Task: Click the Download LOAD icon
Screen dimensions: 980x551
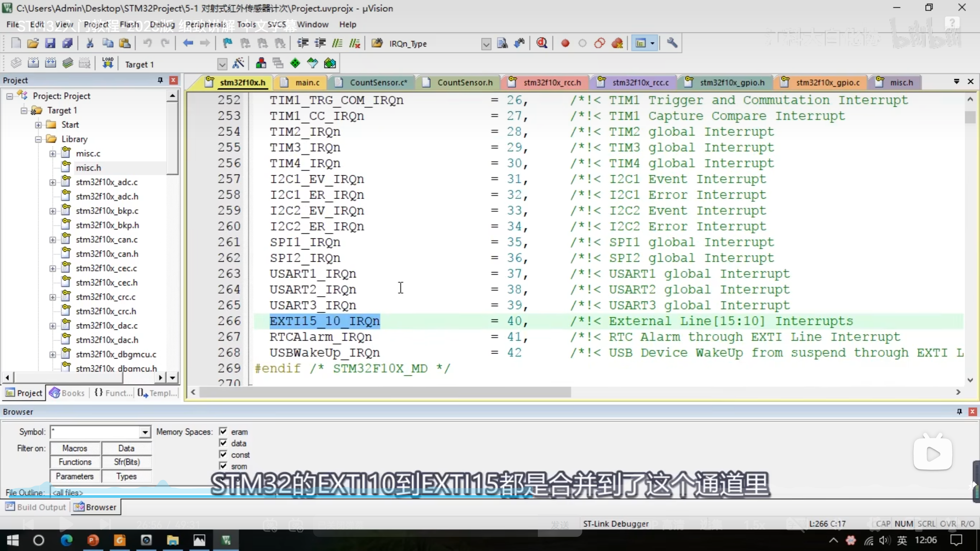Action: 108,64
